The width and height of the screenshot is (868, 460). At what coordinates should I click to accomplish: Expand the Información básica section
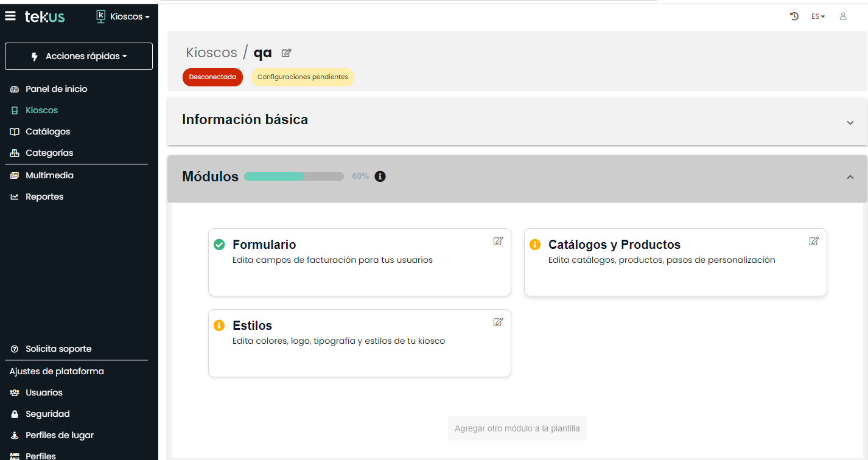click(x=850, y=122)
